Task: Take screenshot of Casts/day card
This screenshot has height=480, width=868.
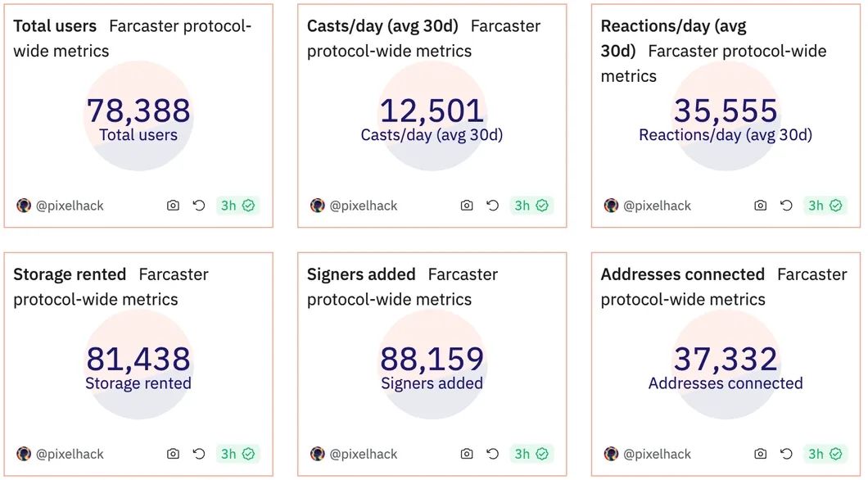Action: [x=467, y=206]
